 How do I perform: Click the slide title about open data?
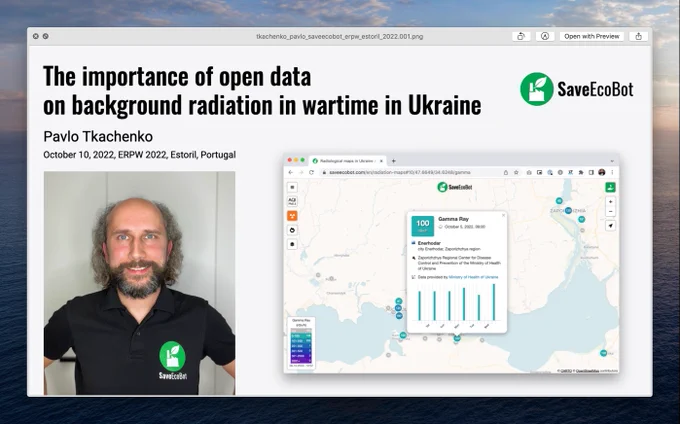point(262,90)
